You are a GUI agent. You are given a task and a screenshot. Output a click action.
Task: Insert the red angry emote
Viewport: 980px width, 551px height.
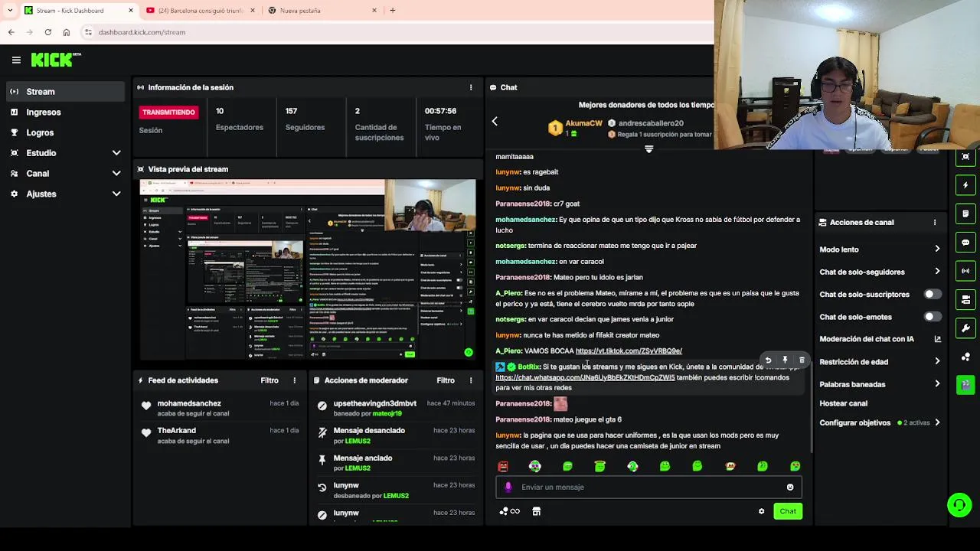click(x=503, y=466)
